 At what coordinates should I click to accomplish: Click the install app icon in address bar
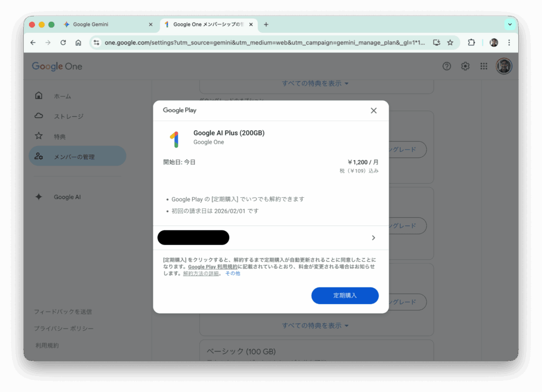click(x=437, y=42)
